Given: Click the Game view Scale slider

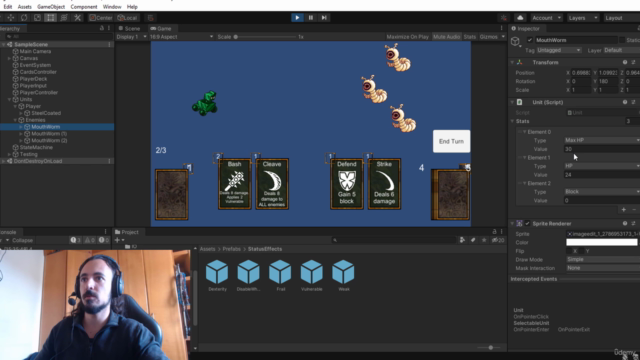Looking at the screenshot, I should (265, 37).
